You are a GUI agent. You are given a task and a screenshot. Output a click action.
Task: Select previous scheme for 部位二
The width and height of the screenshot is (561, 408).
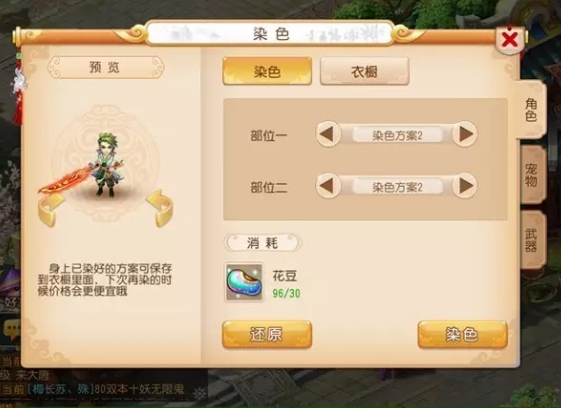click(x=328, y=186)
